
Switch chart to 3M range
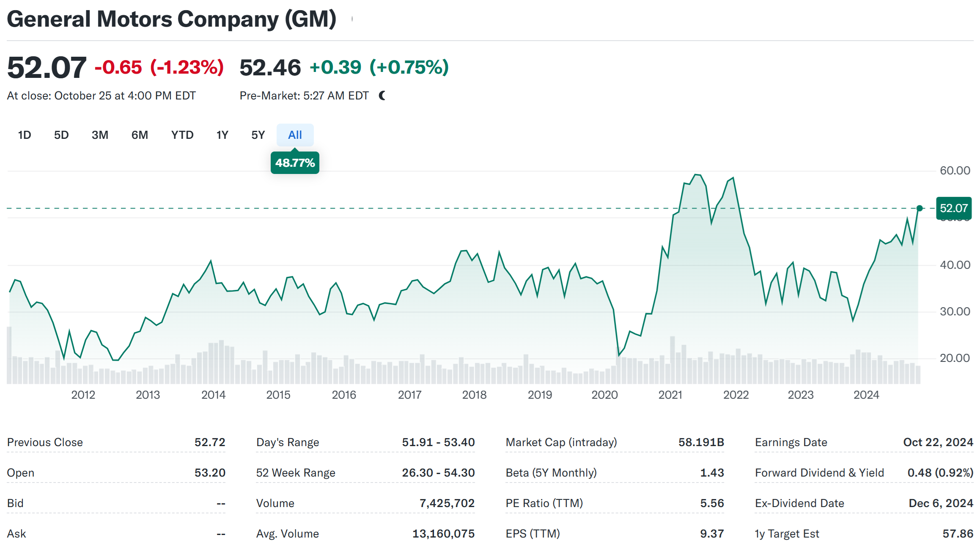100,135
